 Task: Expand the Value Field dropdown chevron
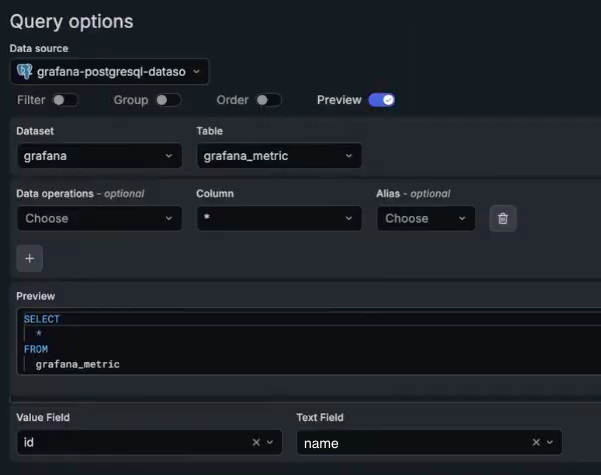pyautogui.click(x=270, y=442)
